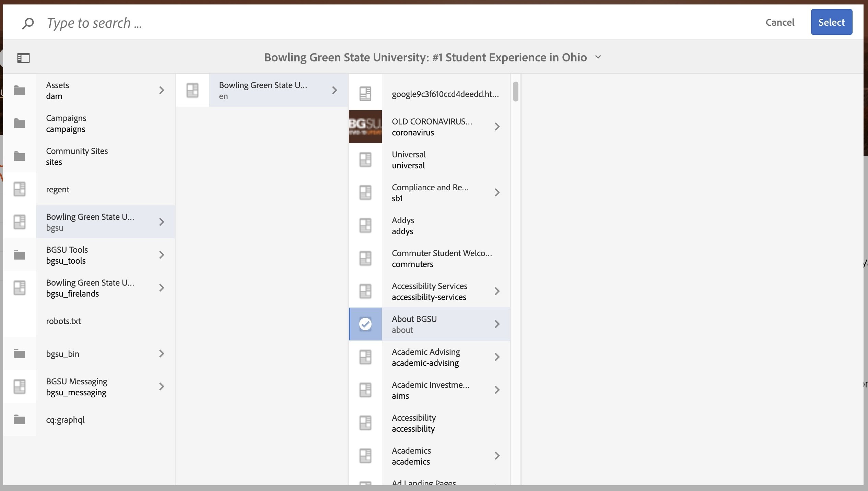Image resolution: width=868 pixels, height=491 pixels.
Task: Expand the bgsu site chevron
Action: coord(162,222)
